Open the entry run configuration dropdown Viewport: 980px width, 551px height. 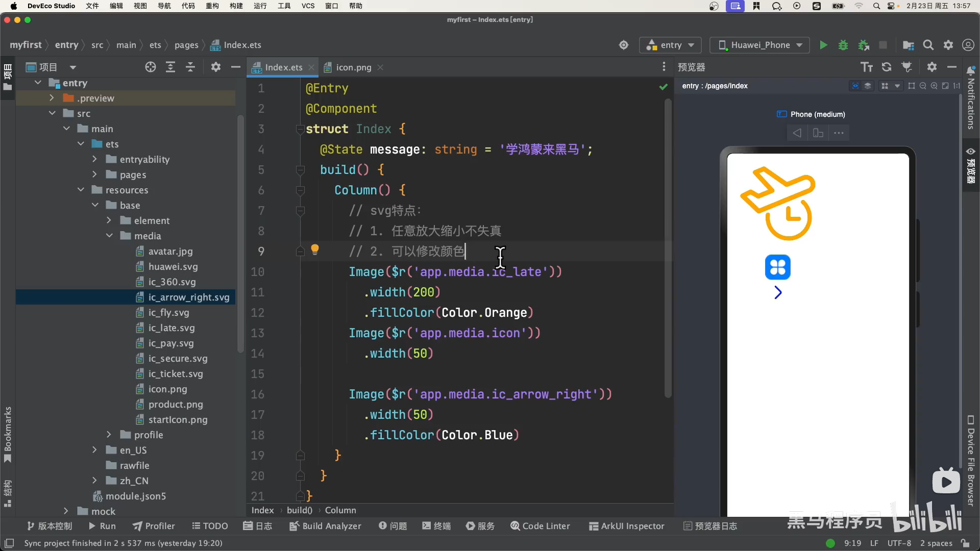(670, 45)
